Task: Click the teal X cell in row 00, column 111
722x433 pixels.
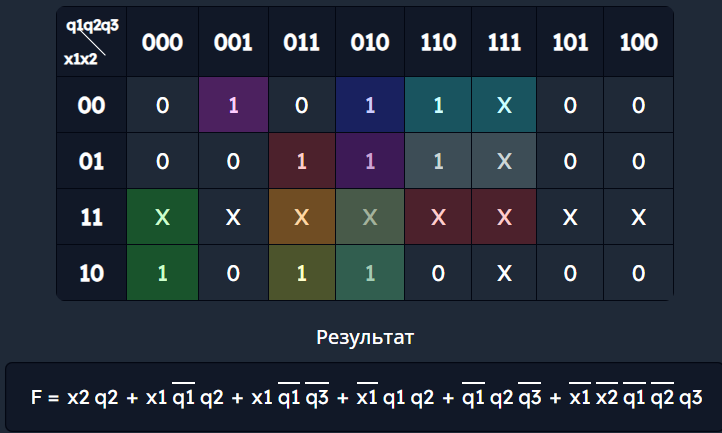Action: pyautogui.click(x=504, y=106)
